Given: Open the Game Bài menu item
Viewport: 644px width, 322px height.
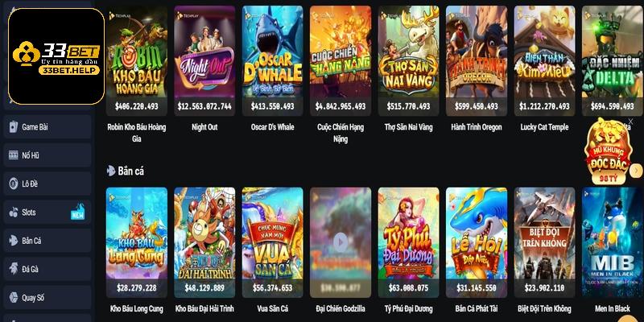Looking at the screenshot, I should click(47, 127).
